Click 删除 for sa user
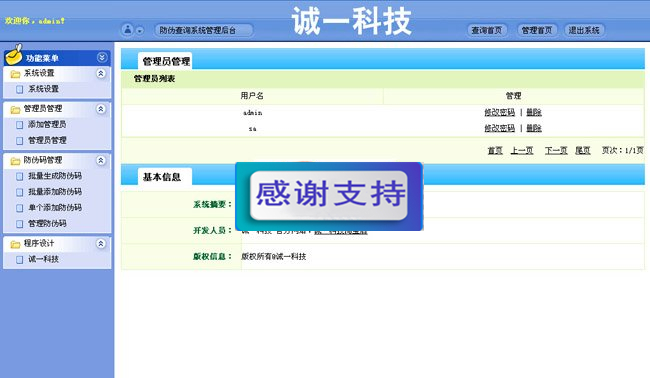This screenshot has width=650, height=378. pos(534,128)
